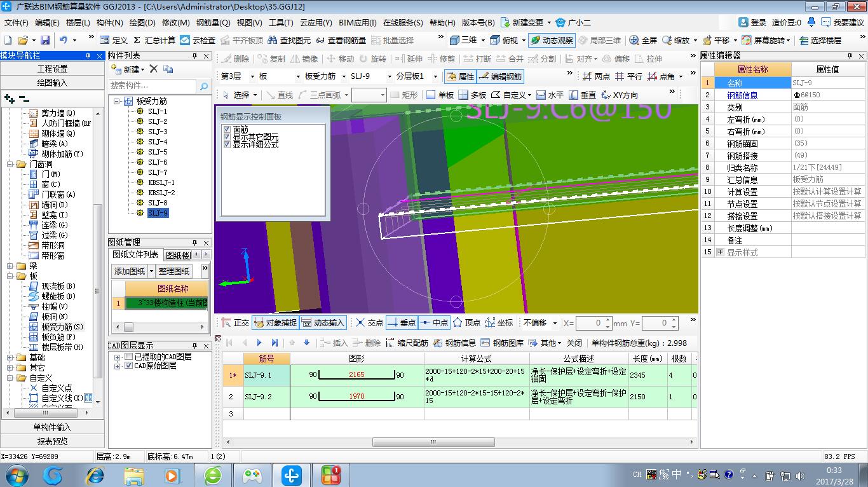Toggle 中点 midpoint snap
The image size is (868, 487).
[x=435, y=323]
